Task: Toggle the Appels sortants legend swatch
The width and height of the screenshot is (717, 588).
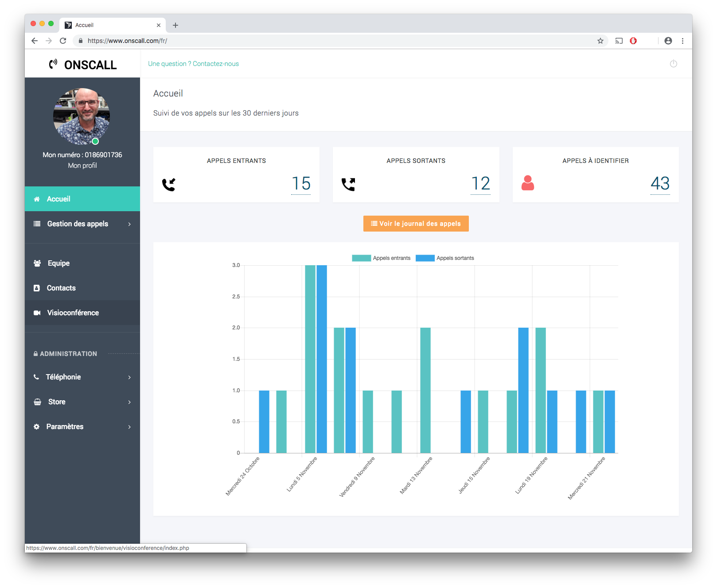Action: click(x=425, y=258)
